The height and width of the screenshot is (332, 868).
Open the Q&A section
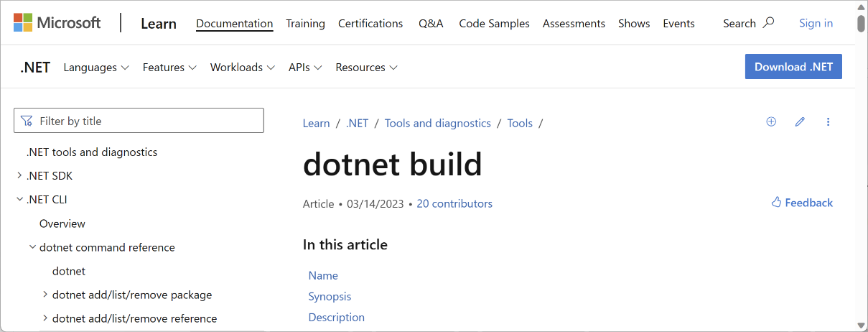431,23
